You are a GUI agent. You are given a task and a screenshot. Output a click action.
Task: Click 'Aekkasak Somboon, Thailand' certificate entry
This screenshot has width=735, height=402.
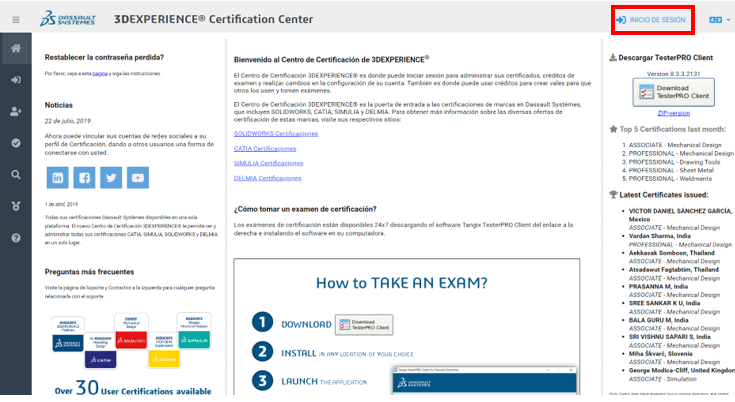point(671,253)
